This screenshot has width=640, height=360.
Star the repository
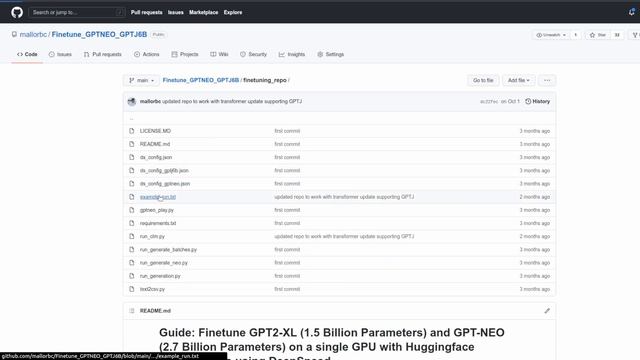[598, 35]
